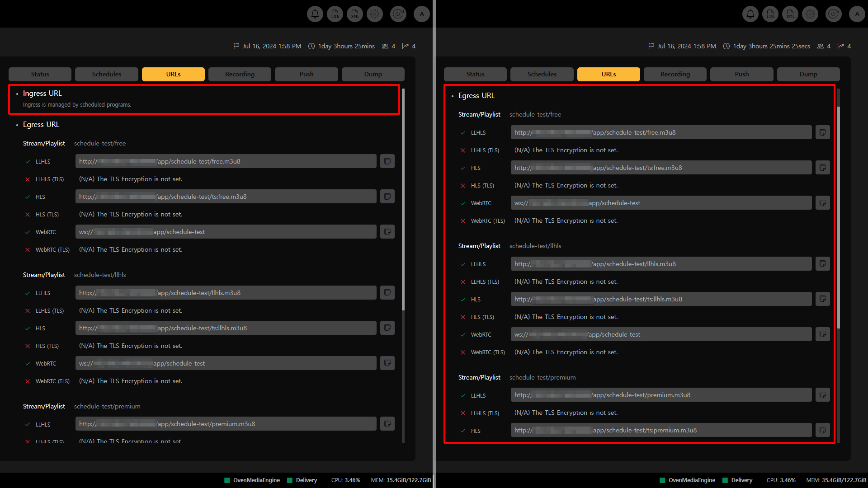
Task: Open the Recording tab in left panel
Action: tap(240, 74)
